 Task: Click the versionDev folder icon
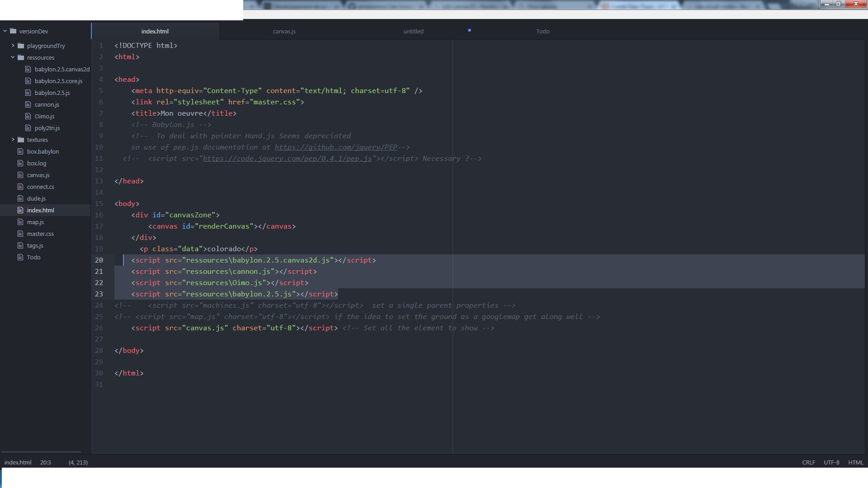pos(13,31)
